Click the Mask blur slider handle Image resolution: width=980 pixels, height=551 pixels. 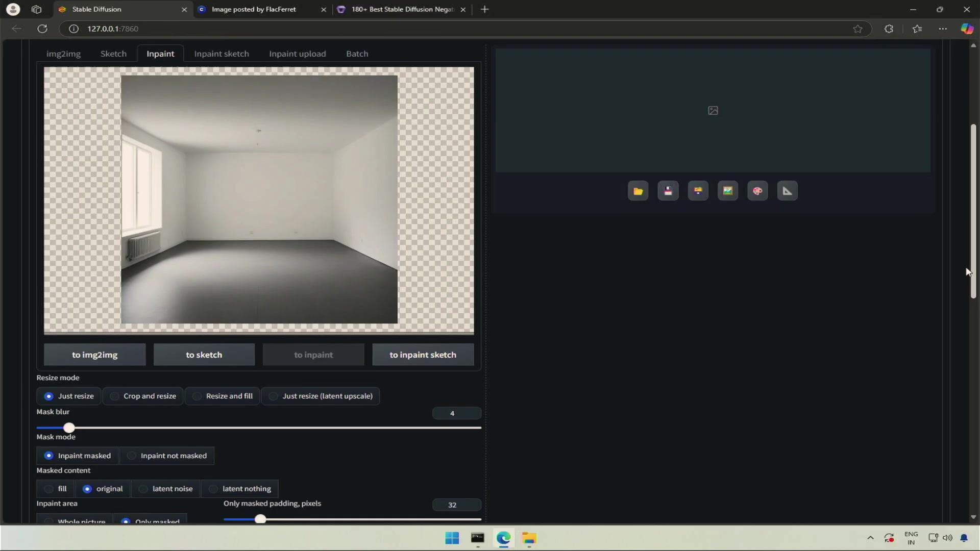point(69,428)
